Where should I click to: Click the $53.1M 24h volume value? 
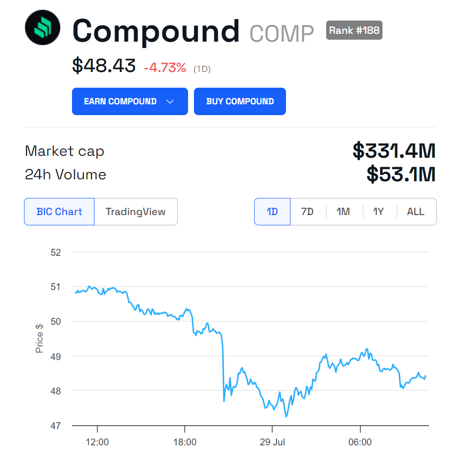point(401,174)
